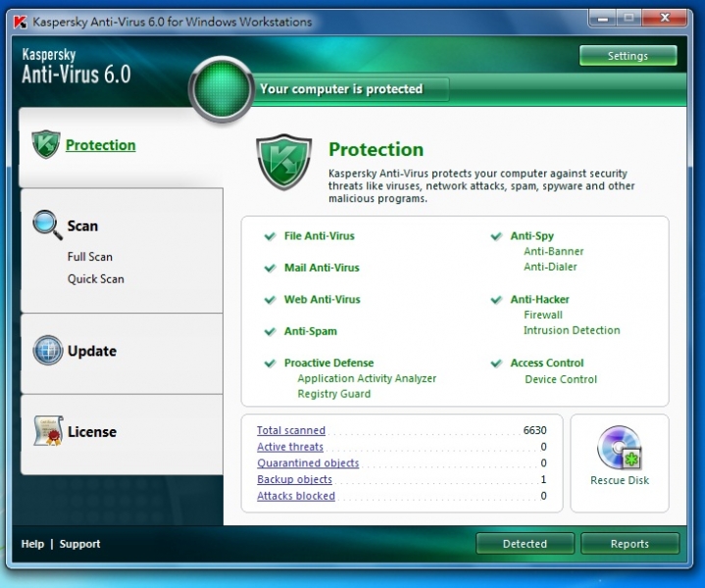This screenshot has width=705, height=588.
Task: Select Quick Scan under Scan
Action: click(96, 278)
